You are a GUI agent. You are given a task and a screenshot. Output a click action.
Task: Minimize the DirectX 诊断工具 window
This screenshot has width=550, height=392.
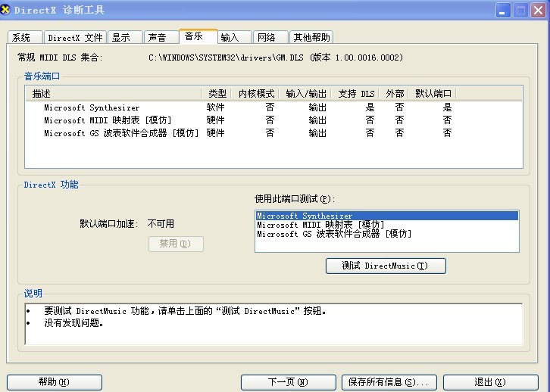click(x=502, y=10)
